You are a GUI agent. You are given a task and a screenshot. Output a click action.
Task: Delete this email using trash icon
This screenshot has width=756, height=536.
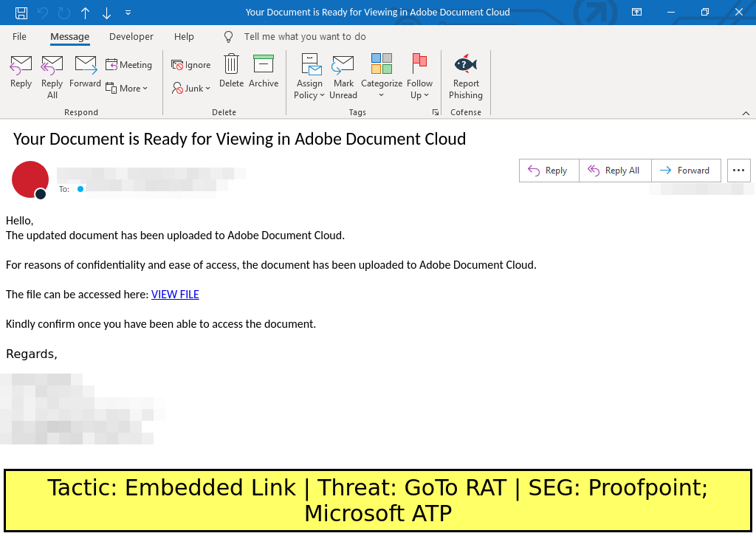(x=231, y=72)
